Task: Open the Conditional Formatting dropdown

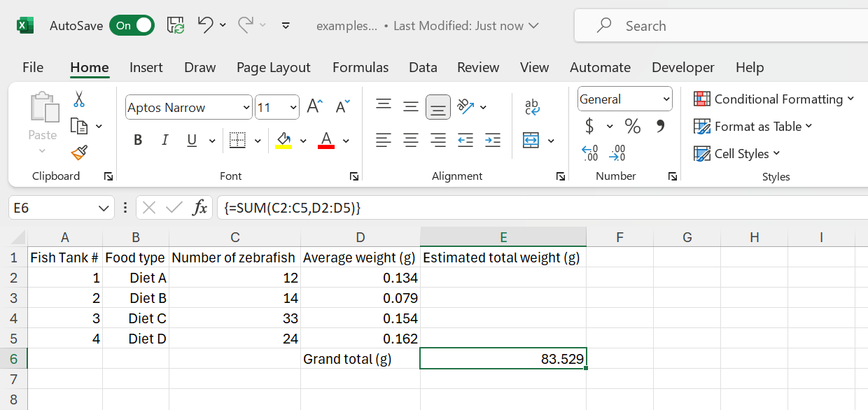Action: coord(774,99)
